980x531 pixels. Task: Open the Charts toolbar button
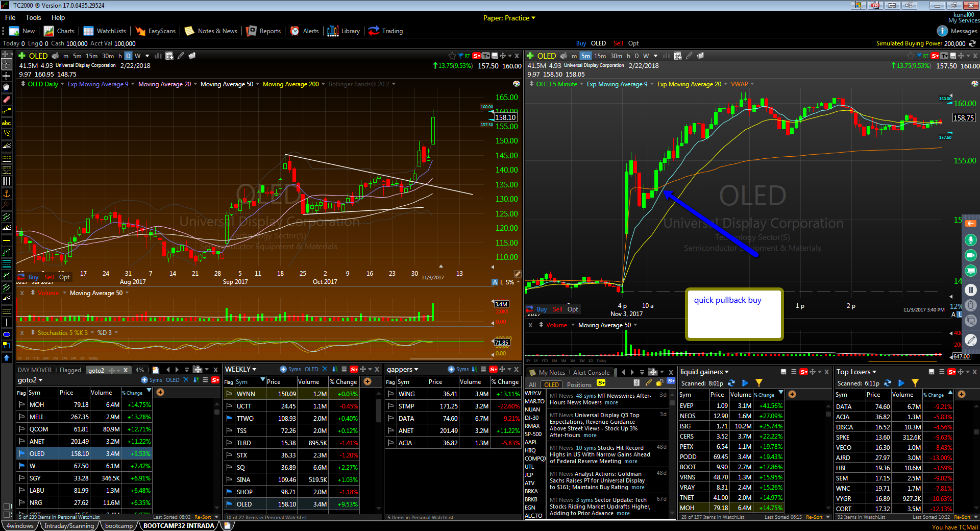59,31
